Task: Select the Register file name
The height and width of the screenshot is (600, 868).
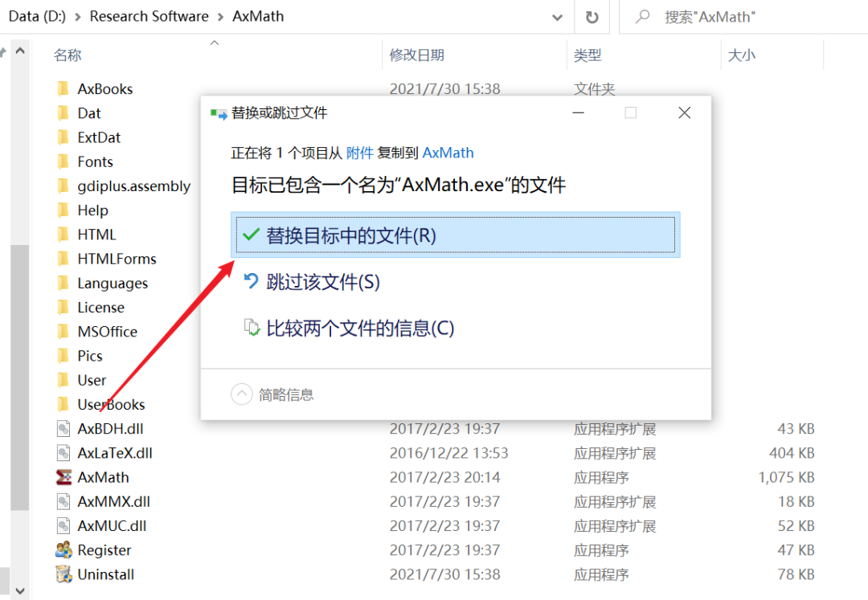Action: tap(104, 550)
